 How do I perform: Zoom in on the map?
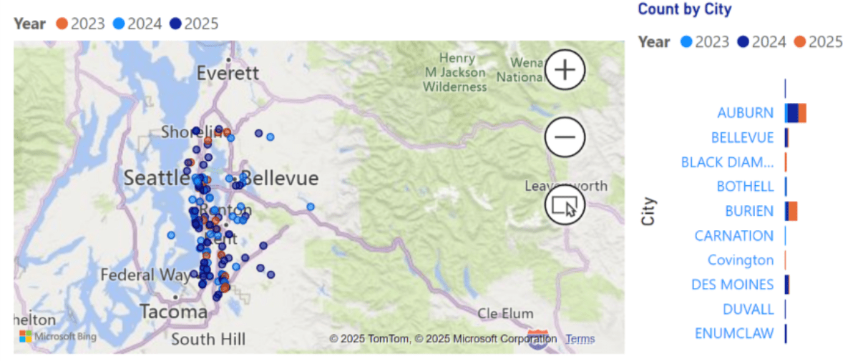tap(565, 69)
